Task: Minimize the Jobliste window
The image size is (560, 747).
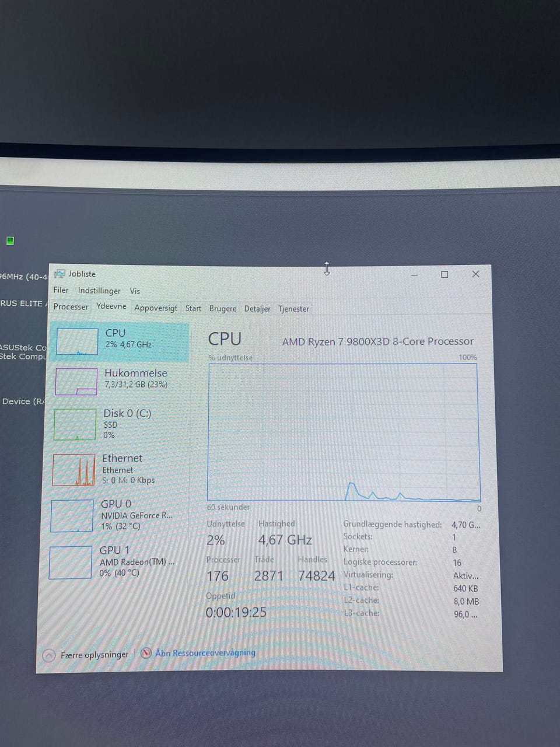Action: [414, 274]
